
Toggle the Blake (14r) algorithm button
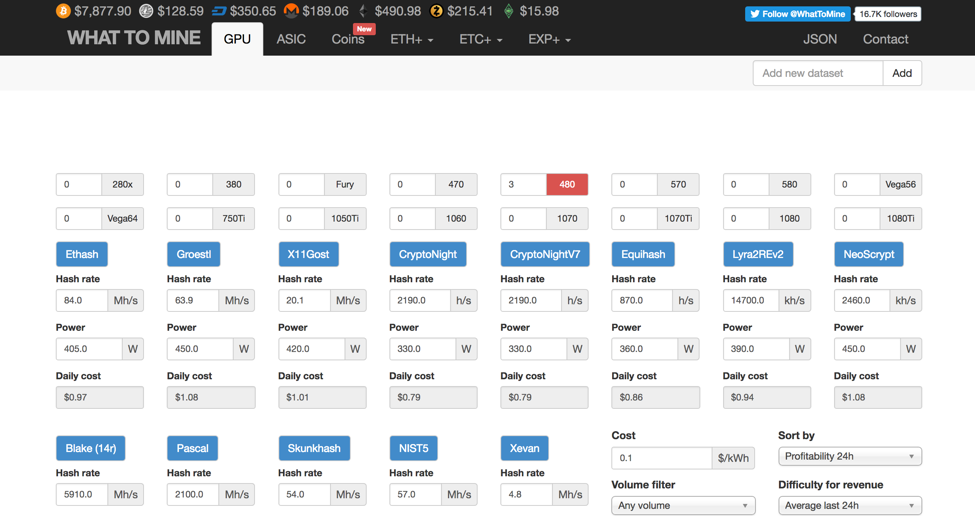click(90, 448)
